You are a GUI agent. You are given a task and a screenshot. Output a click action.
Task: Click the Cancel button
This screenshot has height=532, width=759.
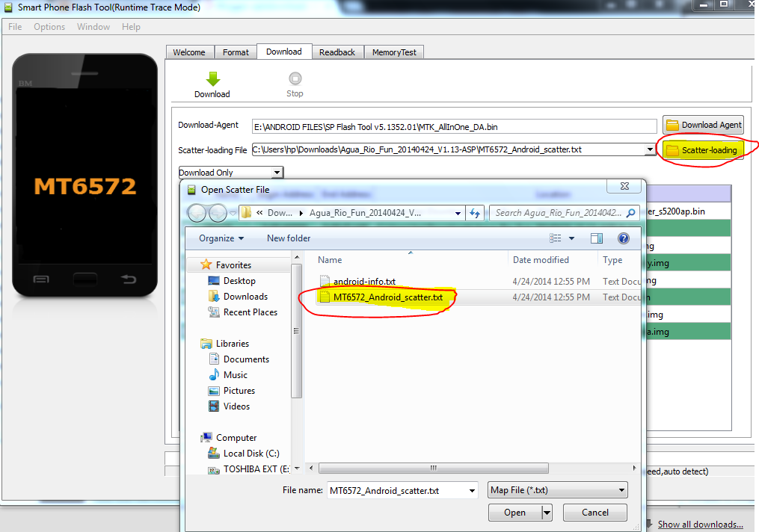coord(595,512)
